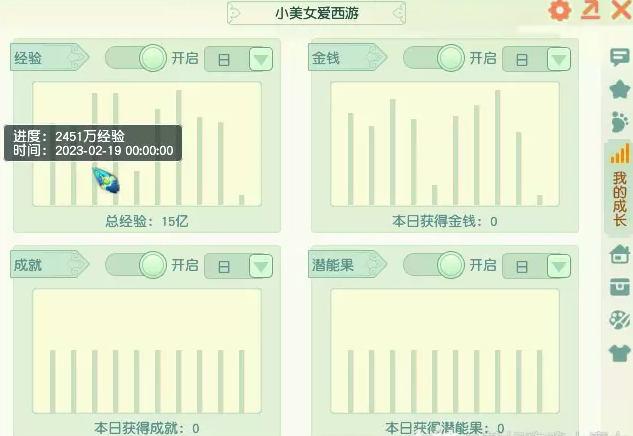The width and height of the screenshot is (633, 436).
Task: Open the storage box sidebar icon
Action: pos(620,287)
